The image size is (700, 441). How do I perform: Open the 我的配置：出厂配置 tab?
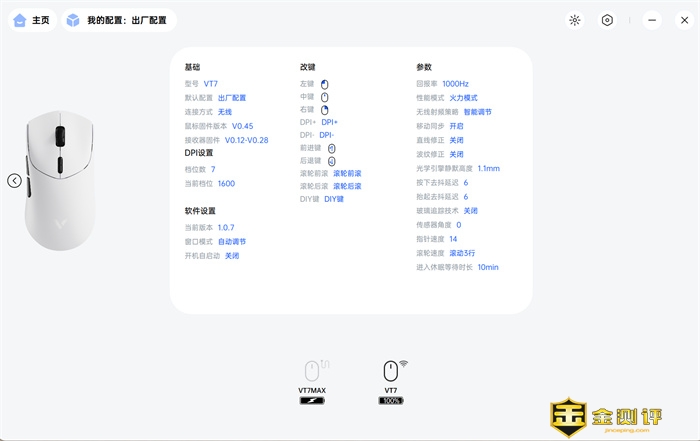(118, 20)
